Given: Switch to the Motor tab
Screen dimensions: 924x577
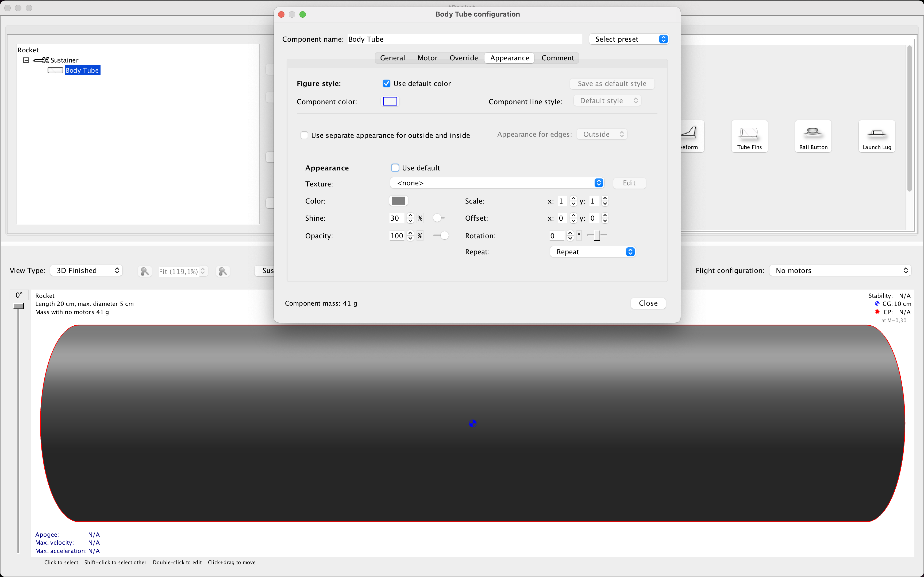Looking at the screenshot, I should [427, 58].
